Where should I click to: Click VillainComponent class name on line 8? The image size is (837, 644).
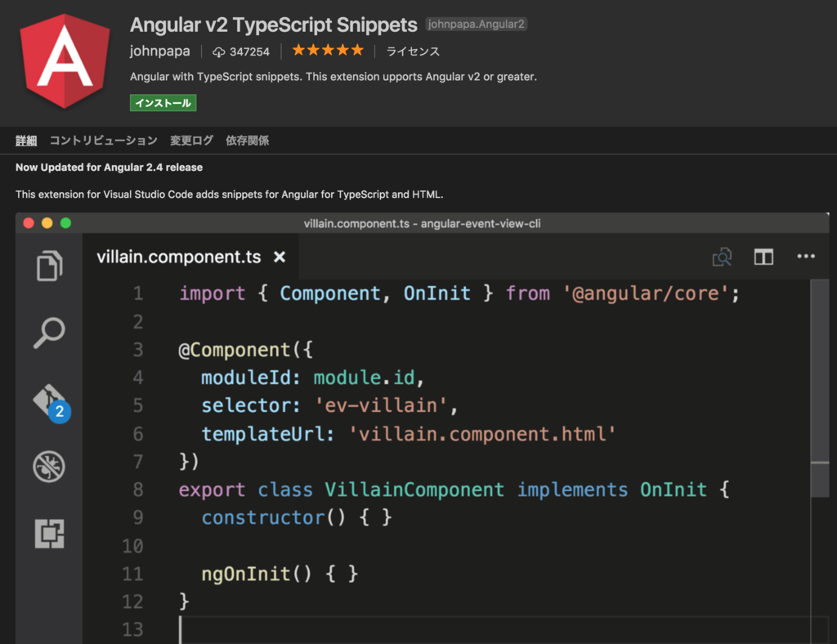[x=414, y=490]
